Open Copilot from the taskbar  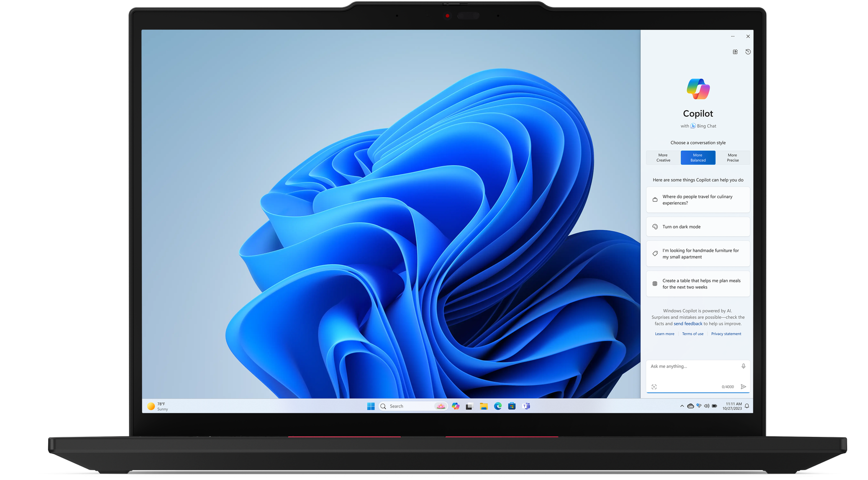[455, 406]
